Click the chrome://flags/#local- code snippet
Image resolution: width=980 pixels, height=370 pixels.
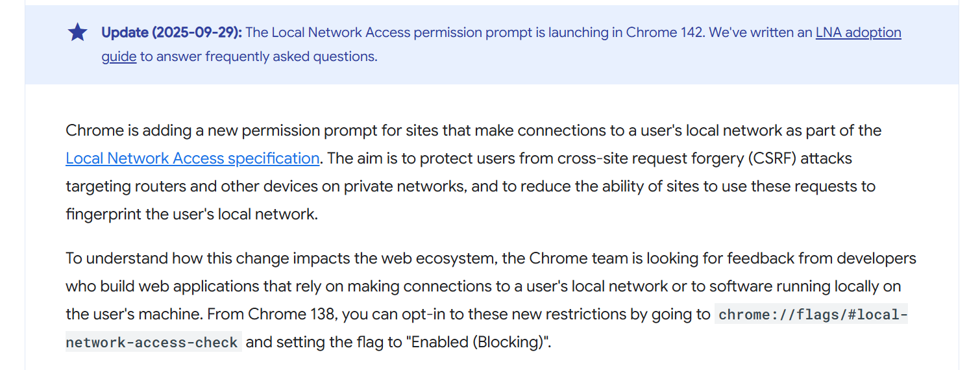coord(813,315)
